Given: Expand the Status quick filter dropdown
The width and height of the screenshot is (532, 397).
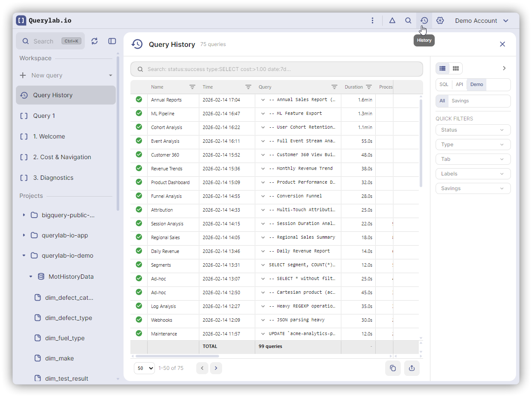Looking at the screenshot, I should [473, 130].
